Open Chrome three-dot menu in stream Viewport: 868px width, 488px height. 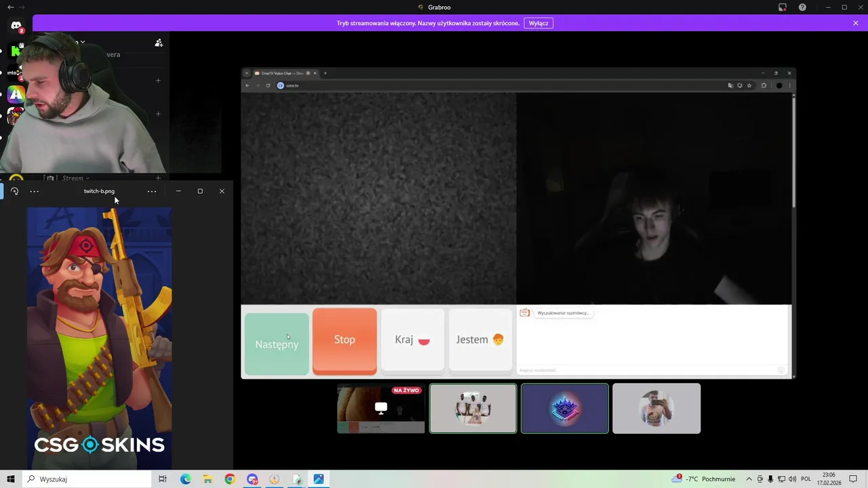point(789,85)
